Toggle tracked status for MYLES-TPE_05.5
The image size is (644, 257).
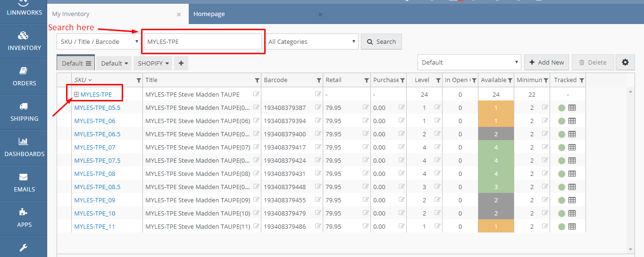point(561,108)
